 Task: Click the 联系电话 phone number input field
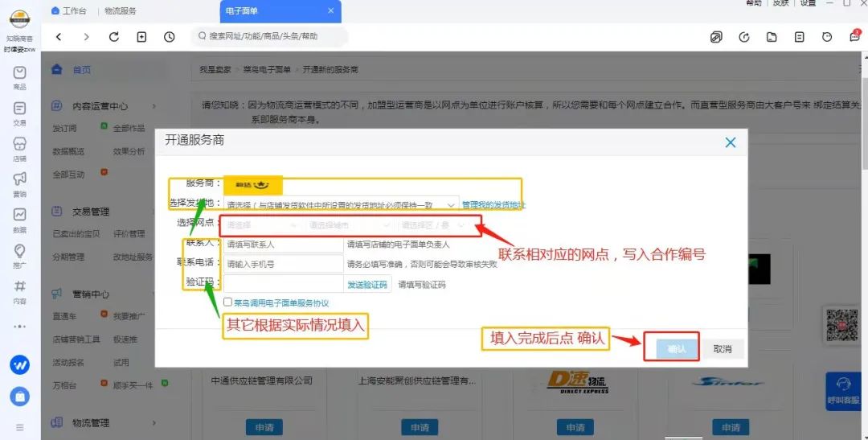click(283, 264)
